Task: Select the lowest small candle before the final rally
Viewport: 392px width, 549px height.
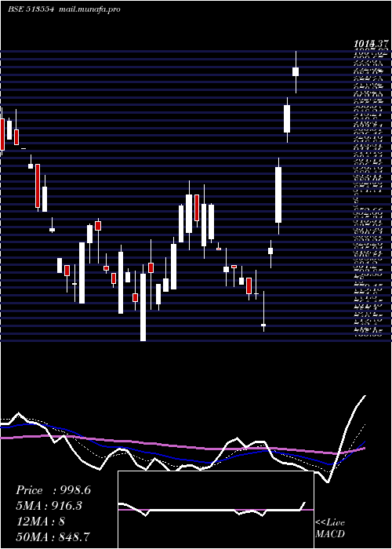Action: pos(263,325)
